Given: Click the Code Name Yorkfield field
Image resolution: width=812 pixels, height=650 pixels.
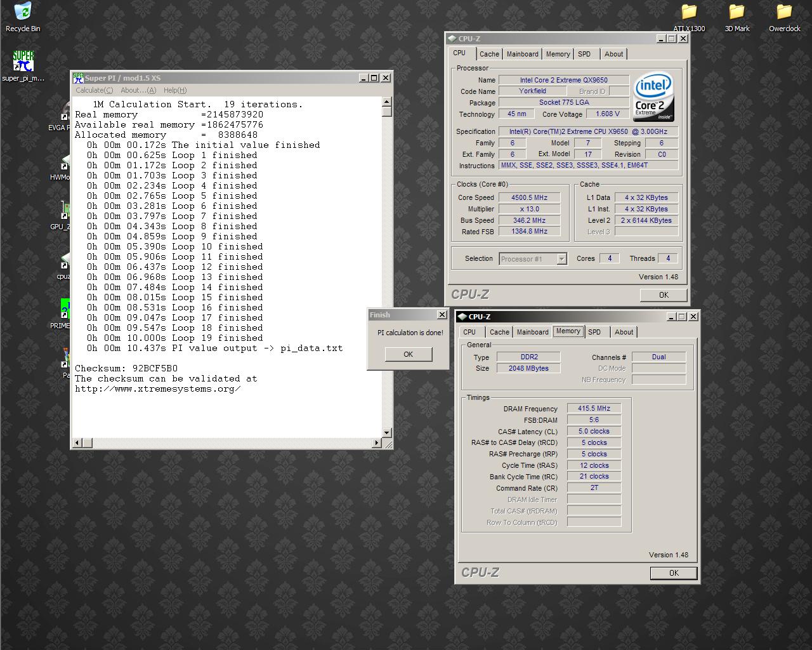Looking at the screenshot, I should (532, 91).
